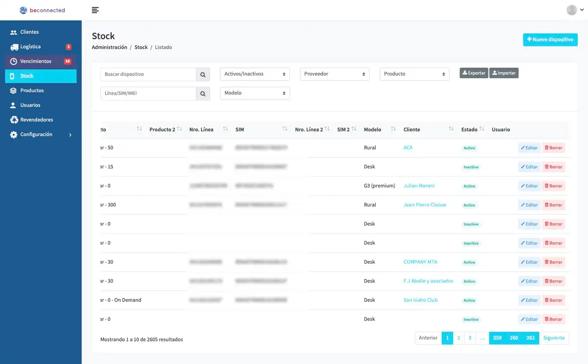588x364 pixels.
Task: Open the Productos menu item
Action: pyautogui.click(x=41, y=90)
